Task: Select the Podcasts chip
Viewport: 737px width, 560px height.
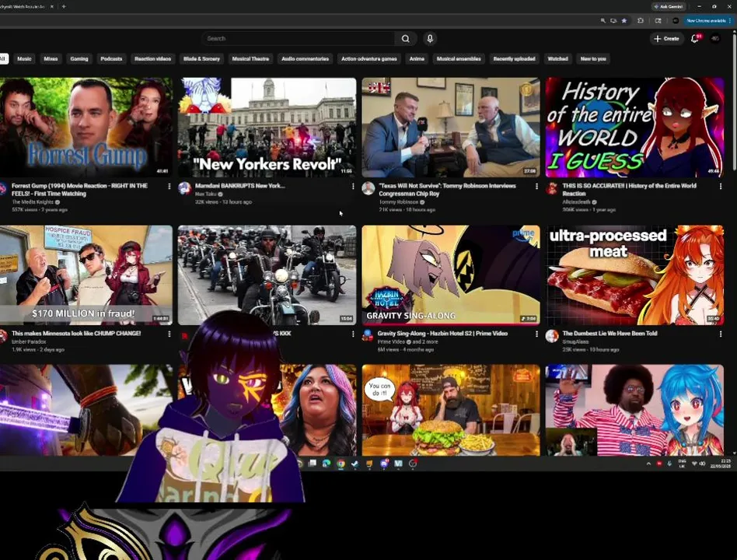Action: pyautogui.click(x=111, y=59)
